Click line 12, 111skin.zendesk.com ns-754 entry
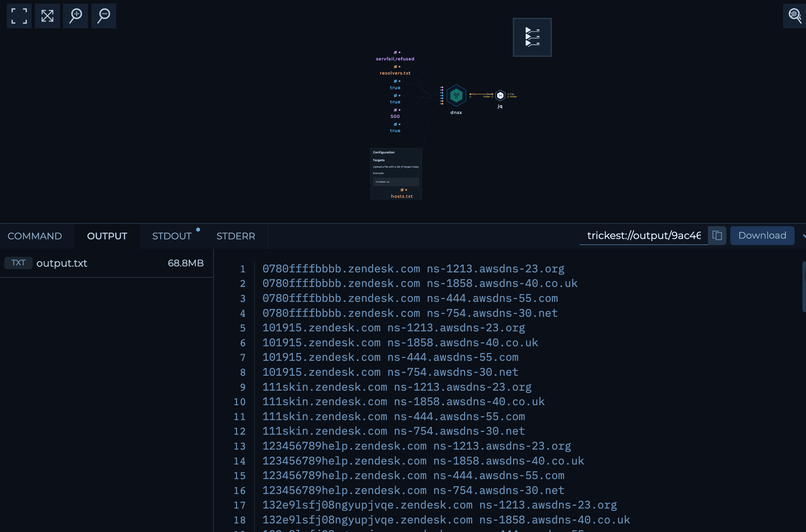 [394, 431]
